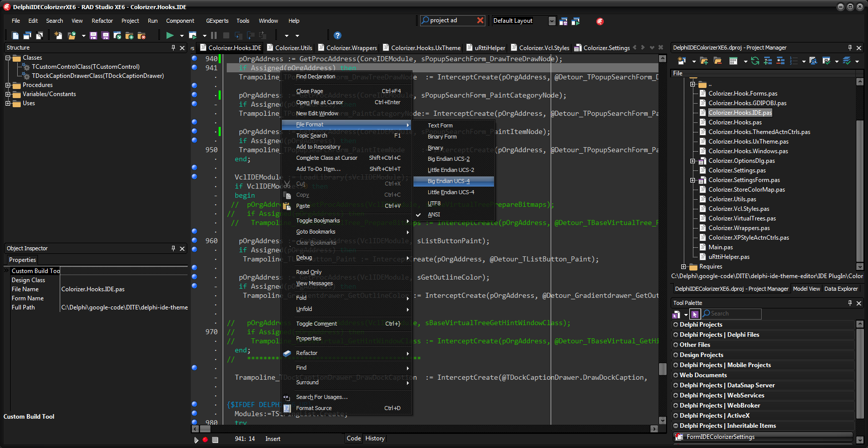The image size is (868, 448).
Task: Click Project Manager collapse-all icon
Action: coord(780,61)
